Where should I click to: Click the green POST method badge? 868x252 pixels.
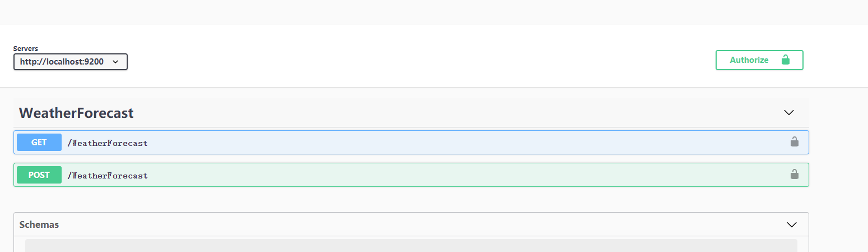point(39,175)
